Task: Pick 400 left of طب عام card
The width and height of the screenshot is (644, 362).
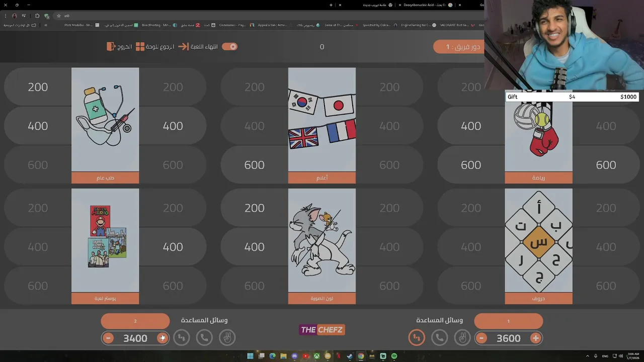Action: [x=38, y=126]
